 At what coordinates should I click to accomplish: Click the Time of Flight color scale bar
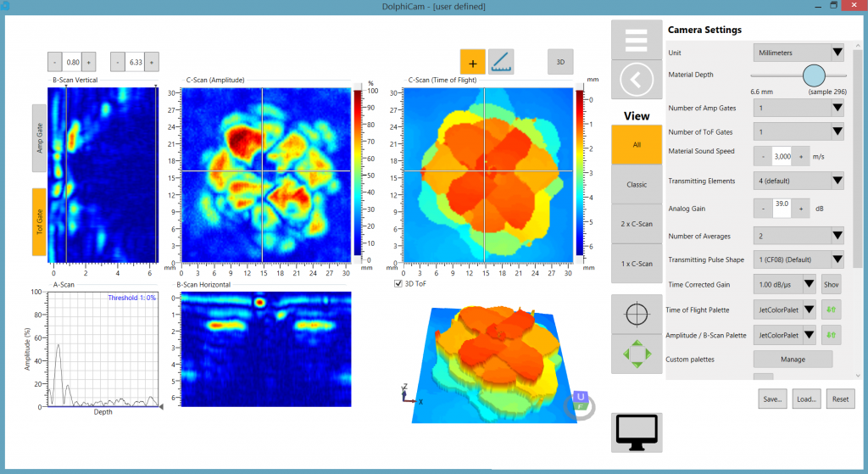pyautogui.click(x=579, y=173)
